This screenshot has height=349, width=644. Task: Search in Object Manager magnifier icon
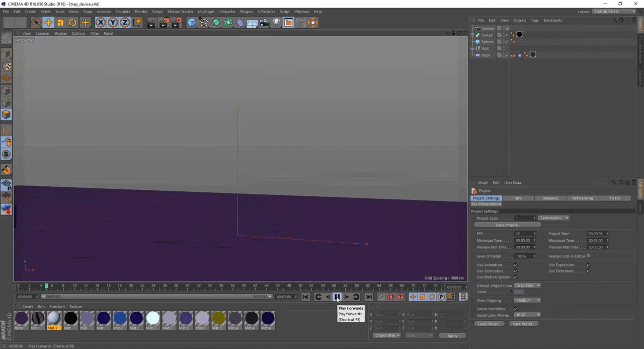click(615, 20)
